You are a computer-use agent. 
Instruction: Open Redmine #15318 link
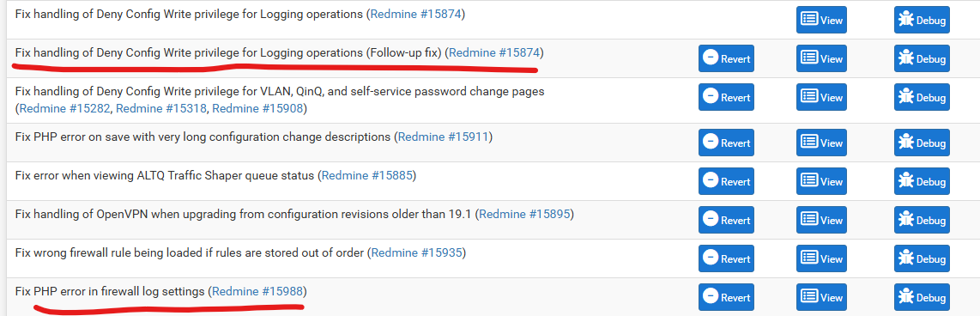coord(162,109)
